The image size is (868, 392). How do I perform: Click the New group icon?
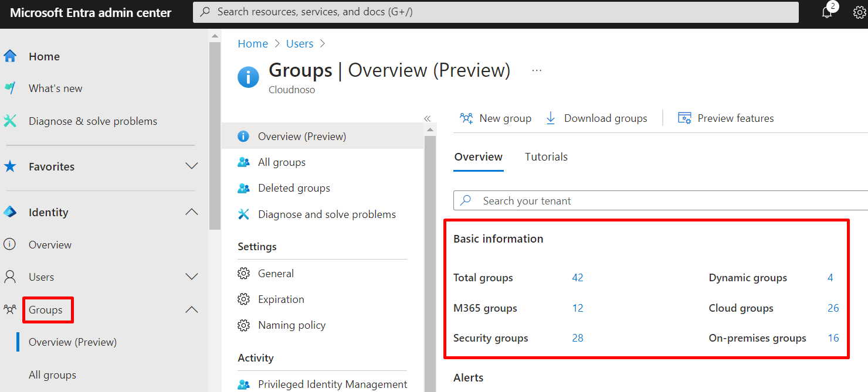tap(467, 118)
